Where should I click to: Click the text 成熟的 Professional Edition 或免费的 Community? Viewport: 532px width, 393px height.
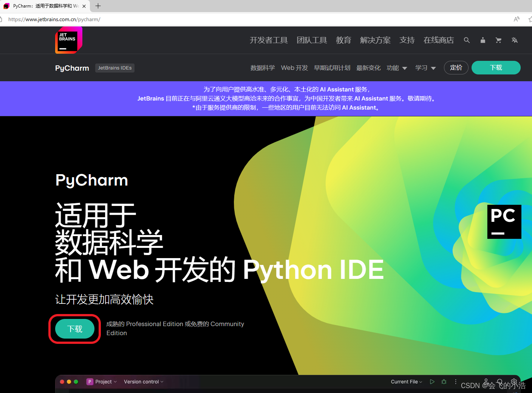pos(175,324)
